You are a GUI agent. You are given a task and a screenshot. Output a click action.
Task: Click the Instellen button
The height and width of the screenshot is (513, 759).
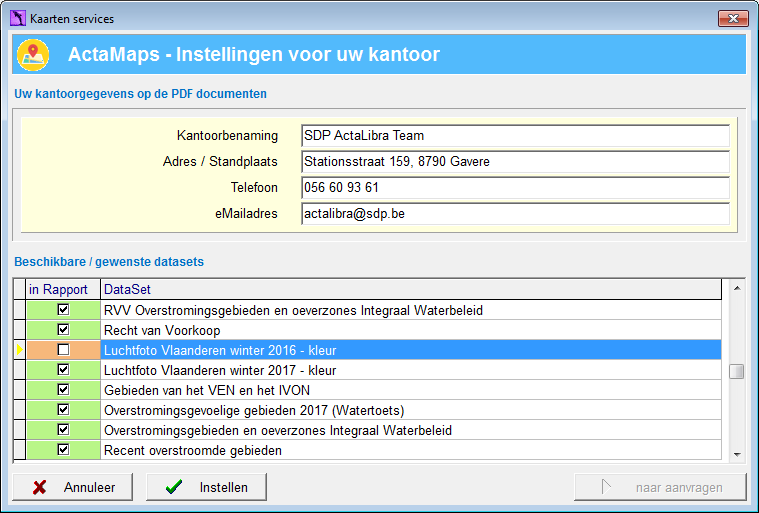(206, 487)
